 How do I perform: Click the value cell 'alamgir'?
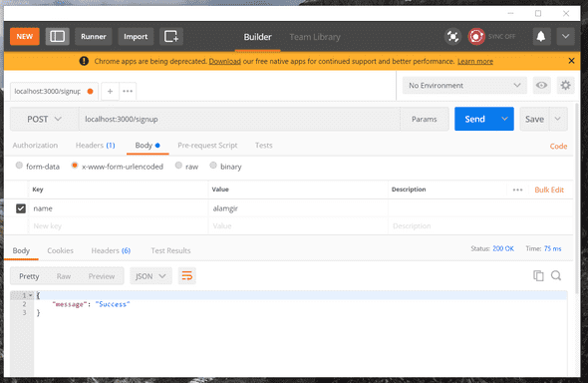pyautogui.click(x=298, y=208)
